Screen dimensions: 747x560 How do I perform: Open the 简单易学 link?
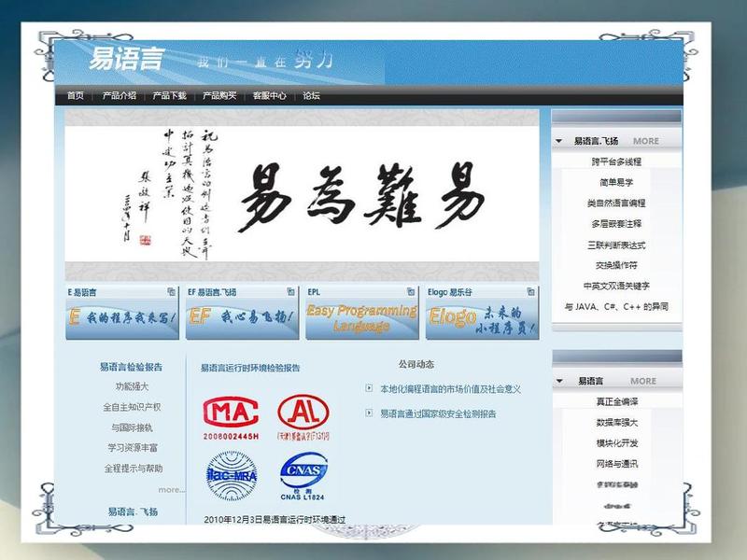click(x=616, y=182)
